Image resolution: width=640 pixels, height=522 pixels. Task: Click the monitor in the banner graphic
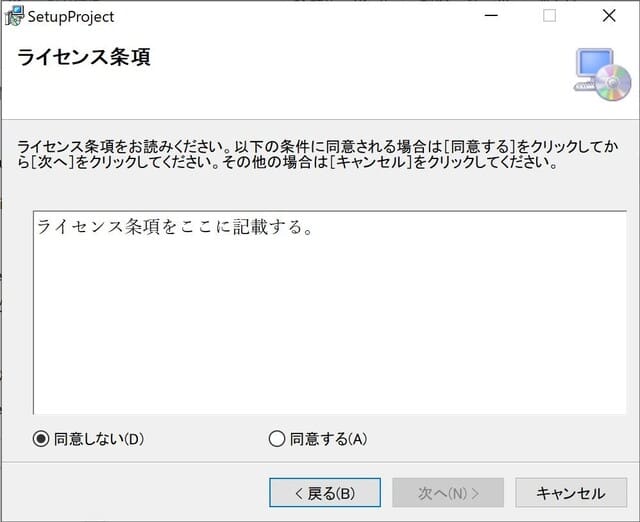594,66
